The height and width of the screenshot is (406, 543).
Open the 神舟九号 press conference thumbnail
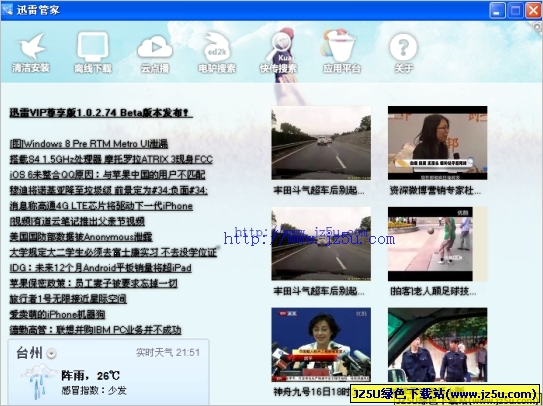click(321, 345)
